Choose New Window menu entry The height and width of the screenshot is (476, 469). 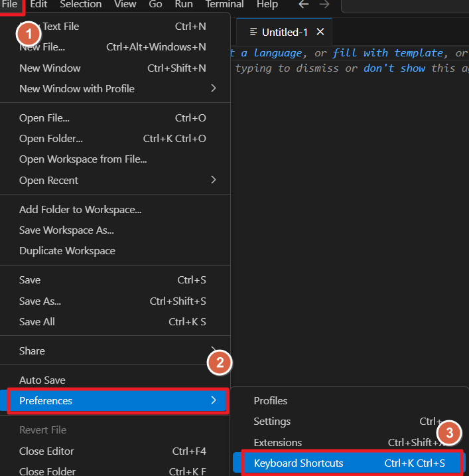coord(115,68)
